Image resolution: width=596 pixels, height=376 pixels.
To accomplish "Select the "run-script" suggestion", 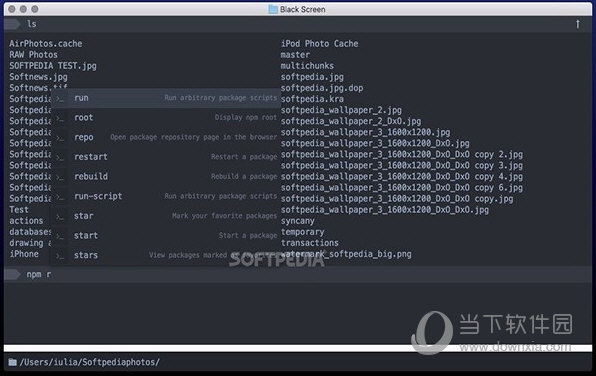I will [166, 197].
